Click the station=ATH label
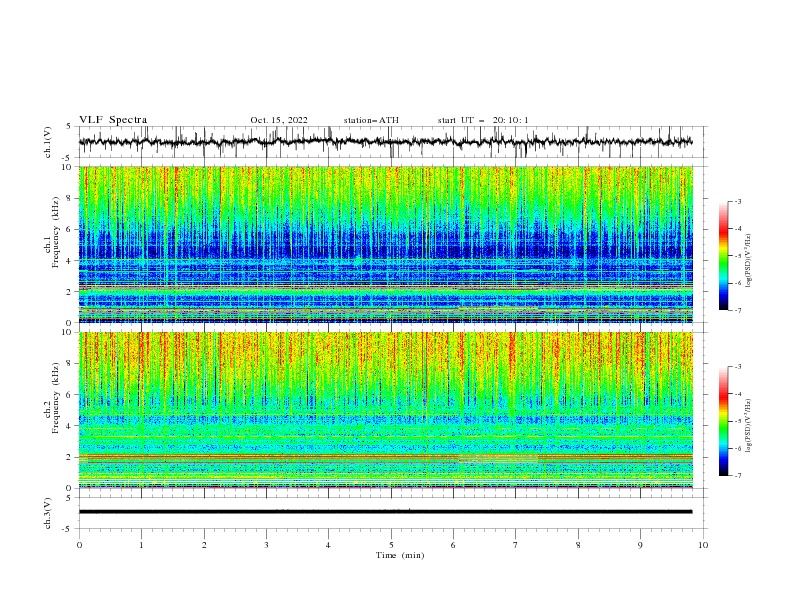The width and height of the screenshot is (792, 612). click(x=371, y=120)
